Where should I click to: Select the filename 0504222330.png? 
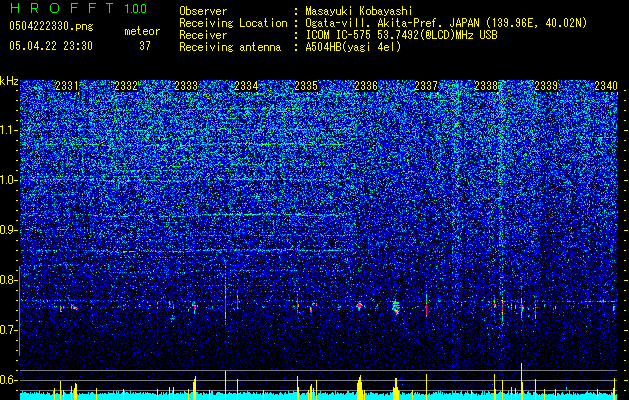(51, 26)
